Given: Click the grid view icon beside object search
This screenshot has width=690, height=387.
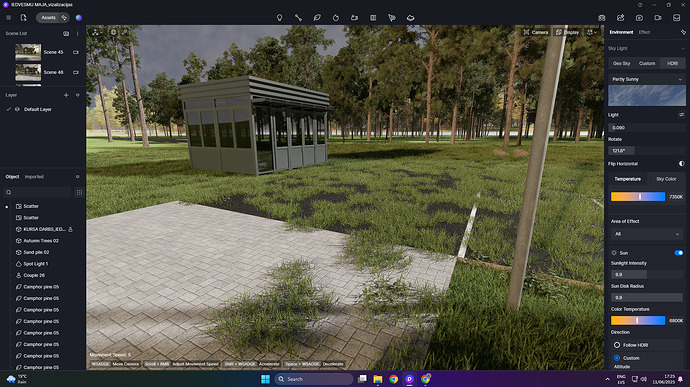Looking at the screenshot, I should pyautogui.click(x=79, y=192).
